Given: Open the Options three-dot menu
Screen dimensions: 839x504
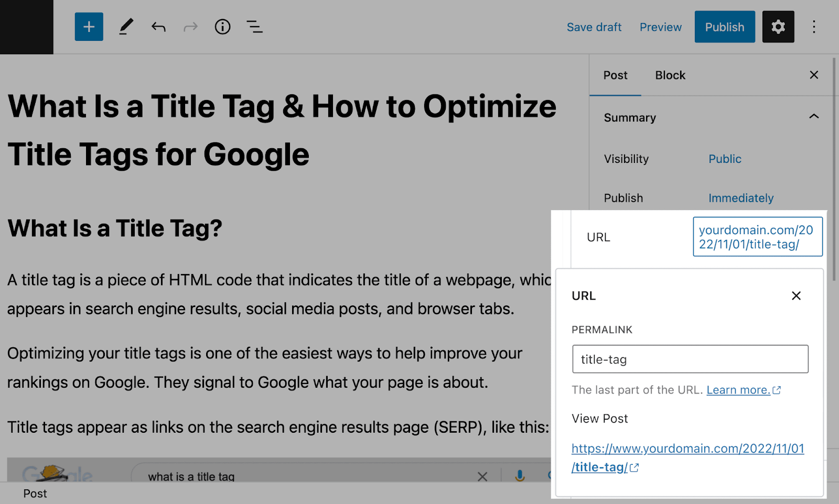Looking at the screenshot, I should coord(814,27).
